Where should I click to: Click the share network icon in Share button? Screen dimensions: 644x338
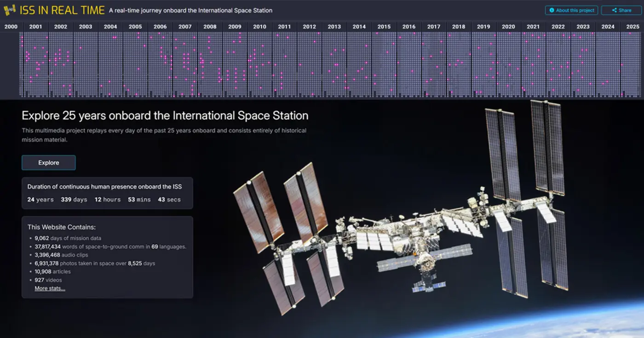pyautogui.click(x=614, y=10)
